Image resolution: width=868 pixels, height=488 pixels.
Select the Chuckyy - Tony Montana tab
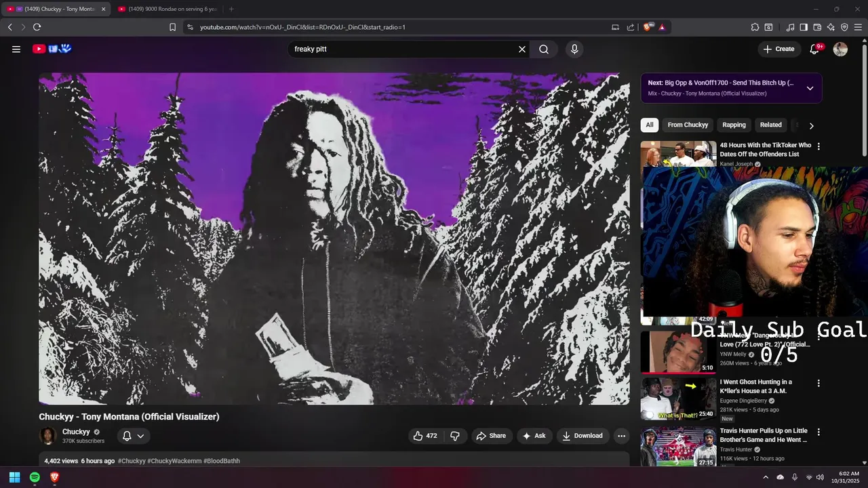coord(54,9)
